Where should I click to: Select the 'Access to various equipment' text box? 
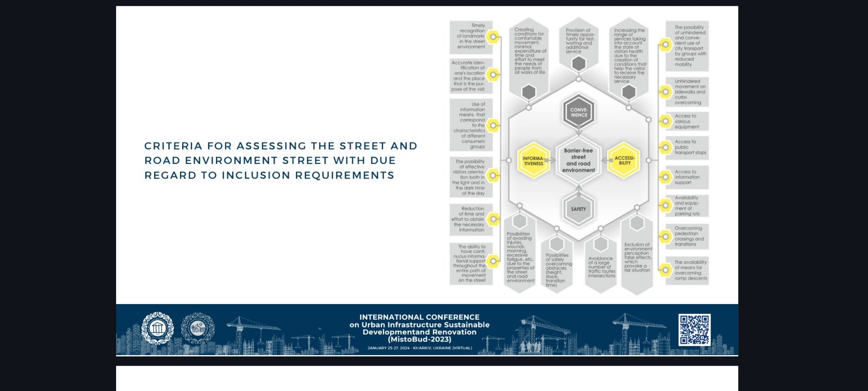pos(687,121)
